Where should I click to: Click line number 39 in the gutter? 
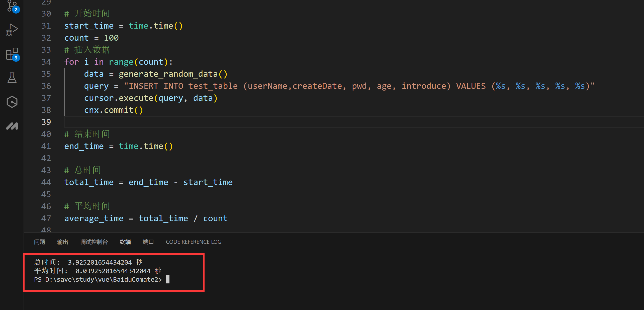tap(46, 122)
